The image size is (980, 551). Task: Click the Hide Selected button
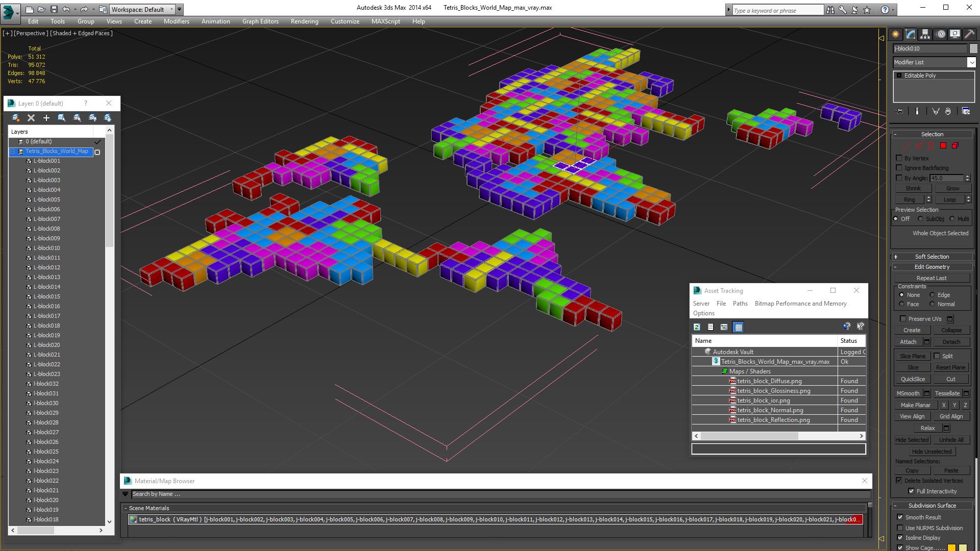(x=912, y=440)
